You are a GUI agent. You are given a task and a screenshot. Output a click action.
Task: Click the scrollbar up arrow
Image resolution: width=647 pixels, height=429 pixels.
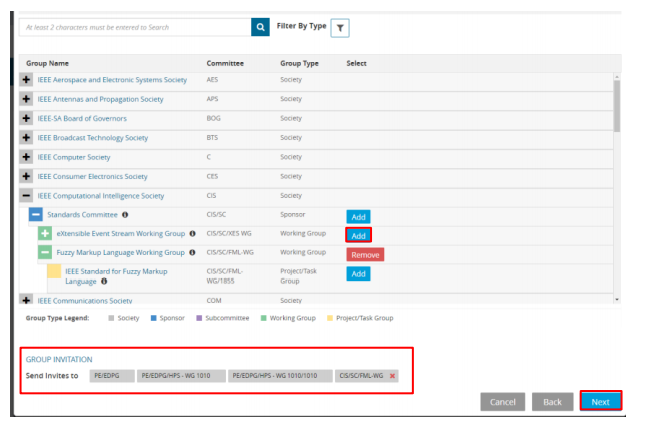pos(617,77)
